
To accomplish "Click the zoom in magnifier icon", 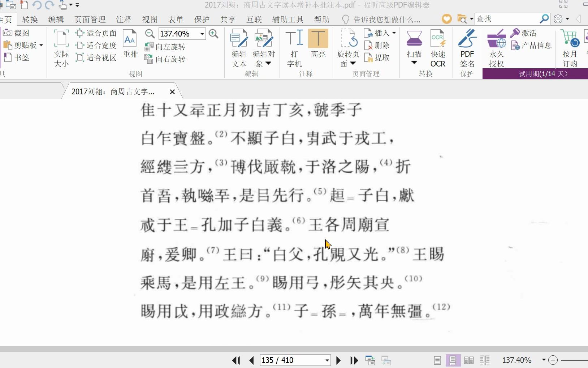I will tap(213, 34).
